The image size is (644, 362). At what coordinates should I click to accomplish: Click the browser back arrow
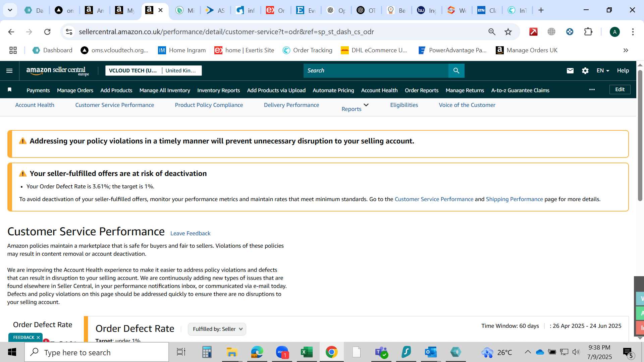[x=11, y=32]
